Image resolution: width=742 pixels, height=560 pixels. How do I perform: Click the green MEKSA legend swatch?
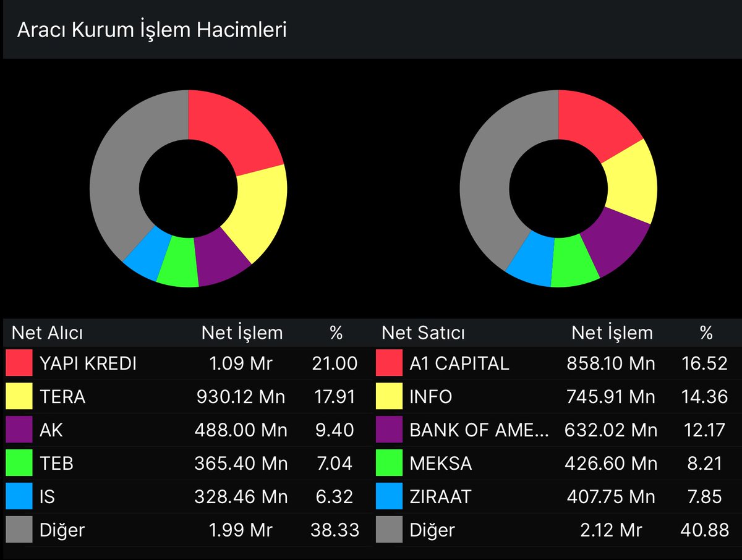coord(389,463)
